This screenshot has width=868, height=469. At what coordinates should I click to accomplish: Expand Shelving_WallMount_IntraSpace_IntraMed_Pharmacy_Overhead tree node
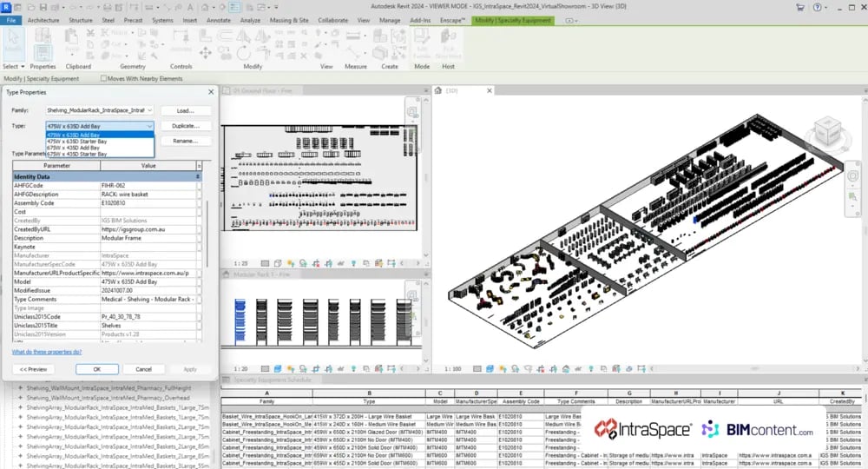coord(21,398)
